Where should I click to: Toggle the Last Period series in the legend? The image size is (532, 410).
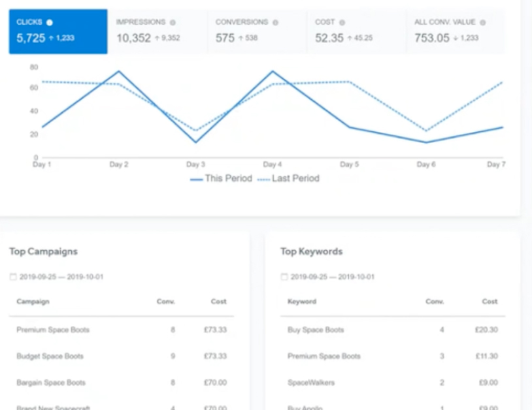pos(288,178)
